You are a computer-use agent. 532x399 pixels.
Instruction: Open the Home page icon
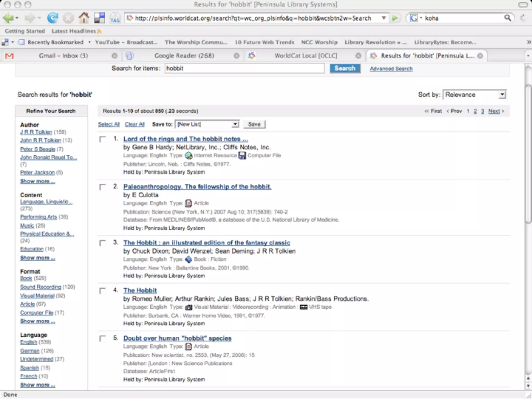tap(84, 18)
